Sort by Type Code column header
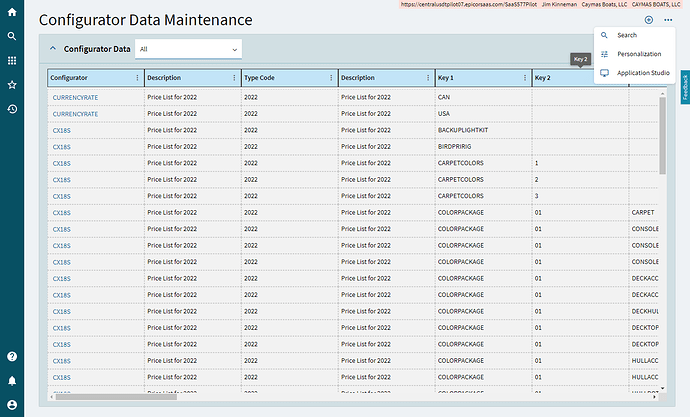The image size is (690, 417). point(259,78)
